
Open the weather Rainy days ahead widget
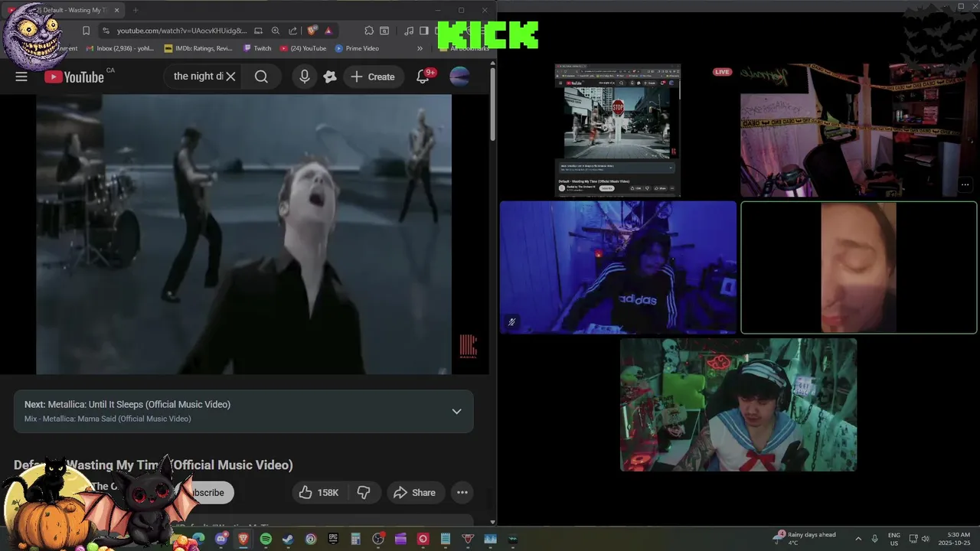coord(805,538)
